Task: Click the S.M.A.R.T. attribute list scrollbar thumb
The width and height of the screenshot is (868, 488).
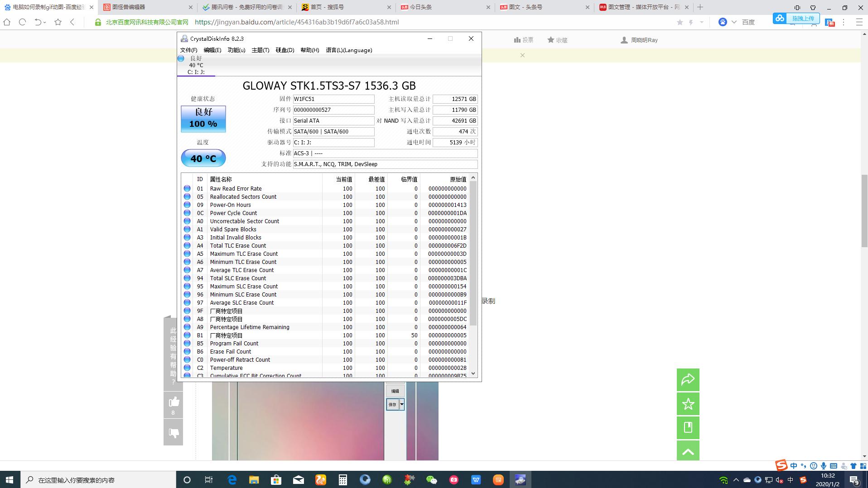Action: tap(473, 254)
